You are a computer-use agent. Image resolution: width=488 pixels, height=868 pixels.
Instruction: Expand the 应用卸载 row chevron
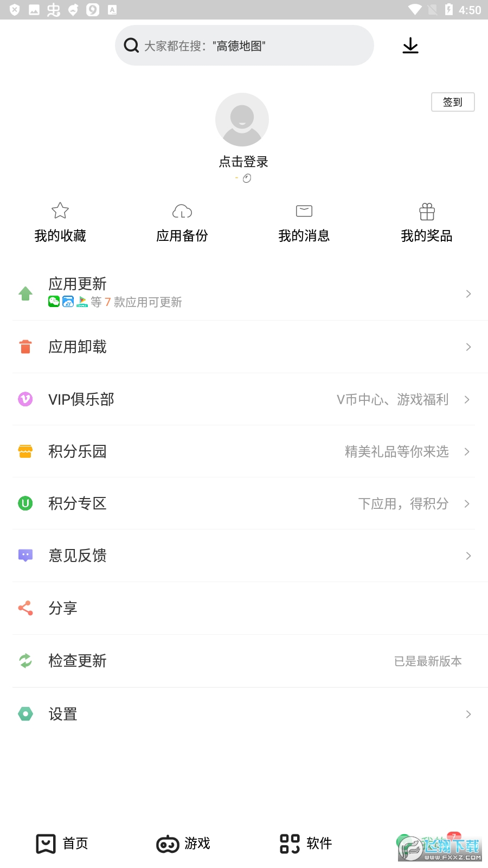pos(468,347)
